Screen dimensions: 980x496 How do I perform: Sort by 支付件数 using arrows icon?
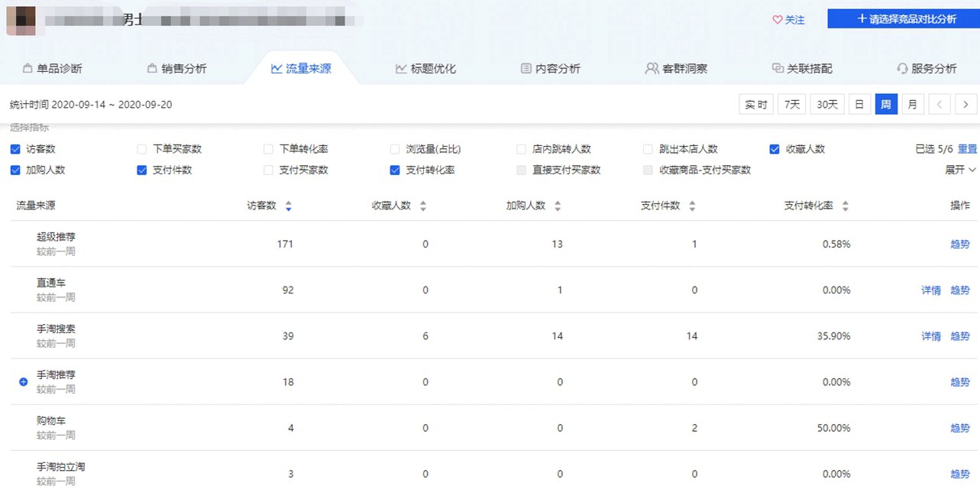tap(692, 206)
